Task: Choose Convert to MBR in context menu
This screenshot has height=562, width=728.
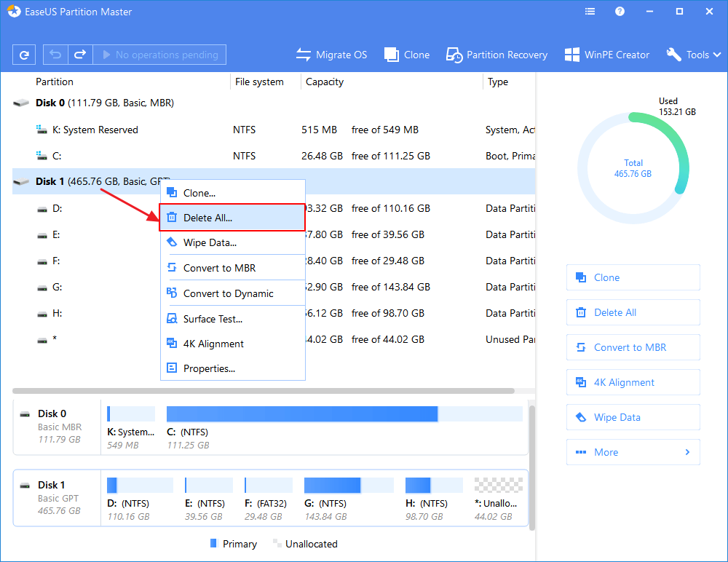Action: (233, 268)
